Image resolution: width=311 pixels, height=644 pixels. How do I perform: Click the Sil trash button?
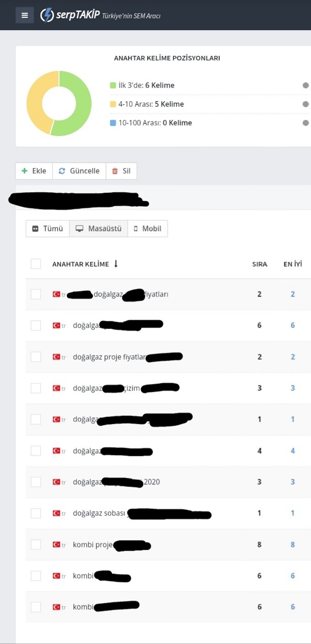pos(121,171)
